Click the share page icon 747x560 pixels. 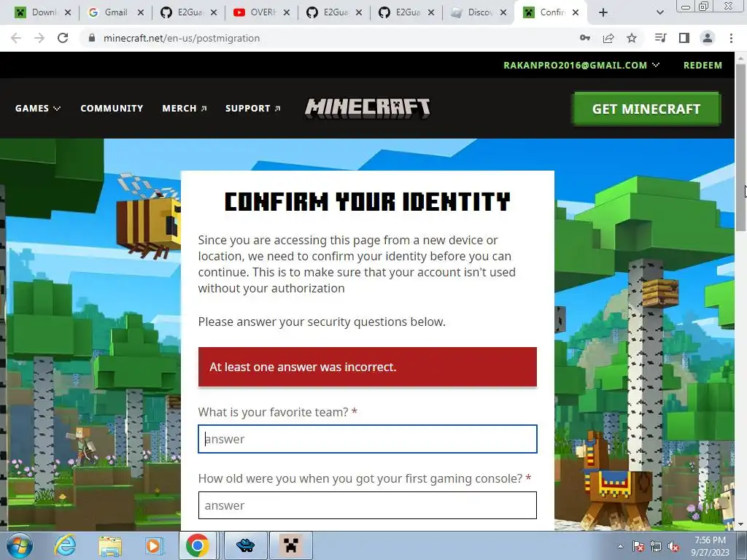(608, 38)
